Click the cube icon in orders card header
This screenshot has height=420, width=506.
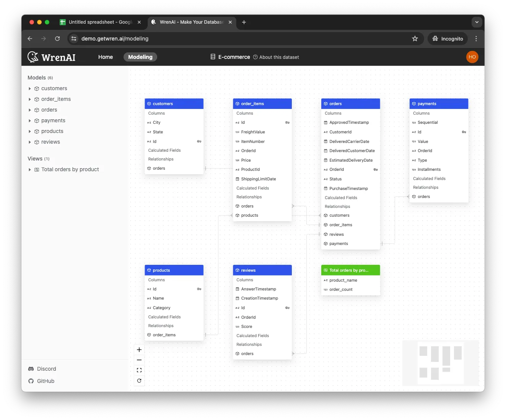[x=326, y=104]
